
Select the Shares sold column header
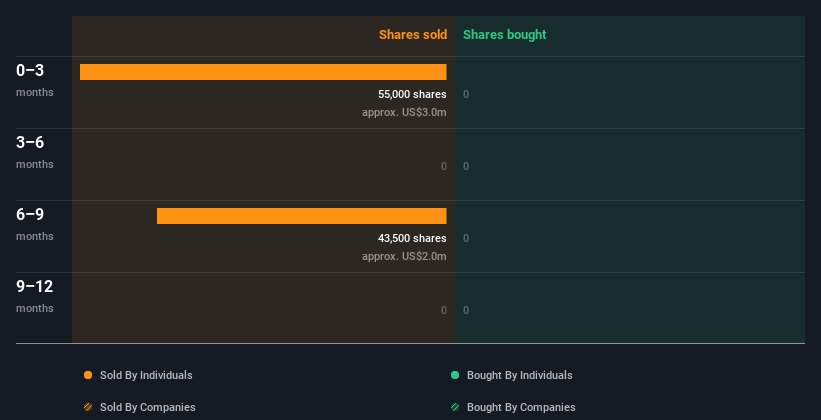[412, 35]
